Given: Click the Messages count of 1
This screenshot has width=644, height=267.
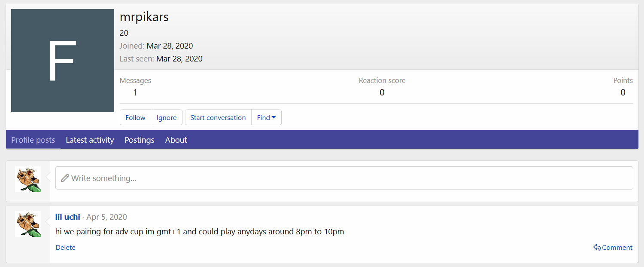Looking at the screenshot, I should (135, 92).
